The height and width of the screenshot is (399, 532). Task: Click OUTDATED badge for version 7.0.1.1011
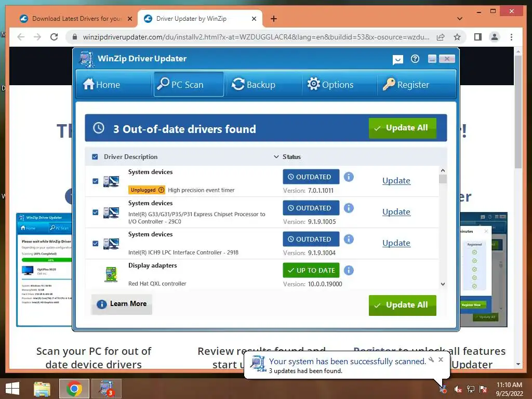311,177
